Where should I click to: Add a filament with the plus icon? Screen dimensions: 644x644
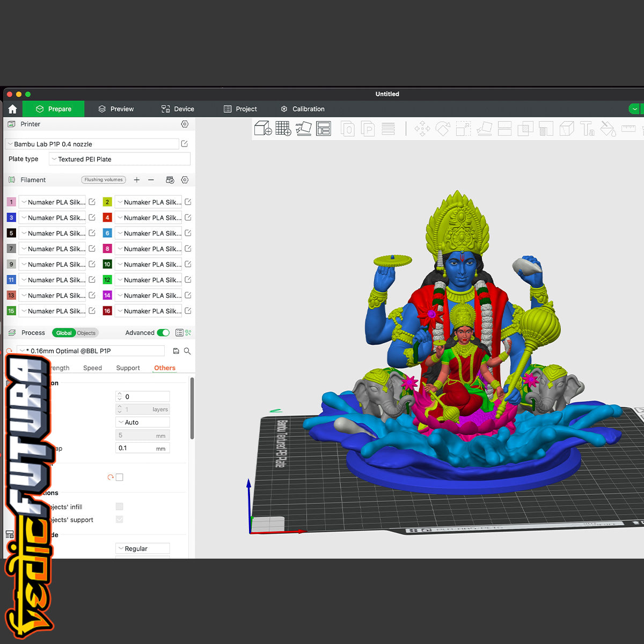click(x=137, y=180)
